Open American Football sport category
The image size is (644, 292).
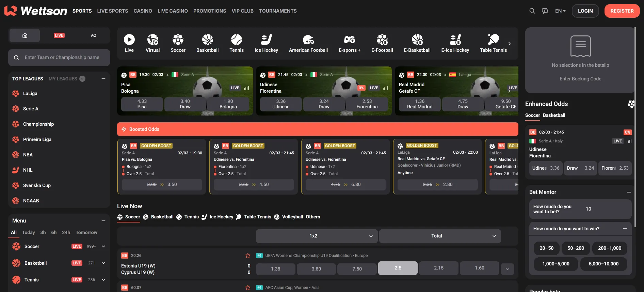click(x=308, y=43)
